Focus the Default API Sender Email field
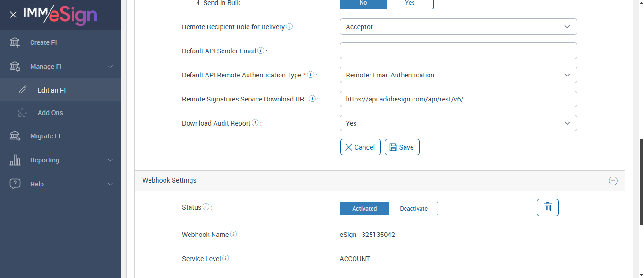 click(458, 51)
